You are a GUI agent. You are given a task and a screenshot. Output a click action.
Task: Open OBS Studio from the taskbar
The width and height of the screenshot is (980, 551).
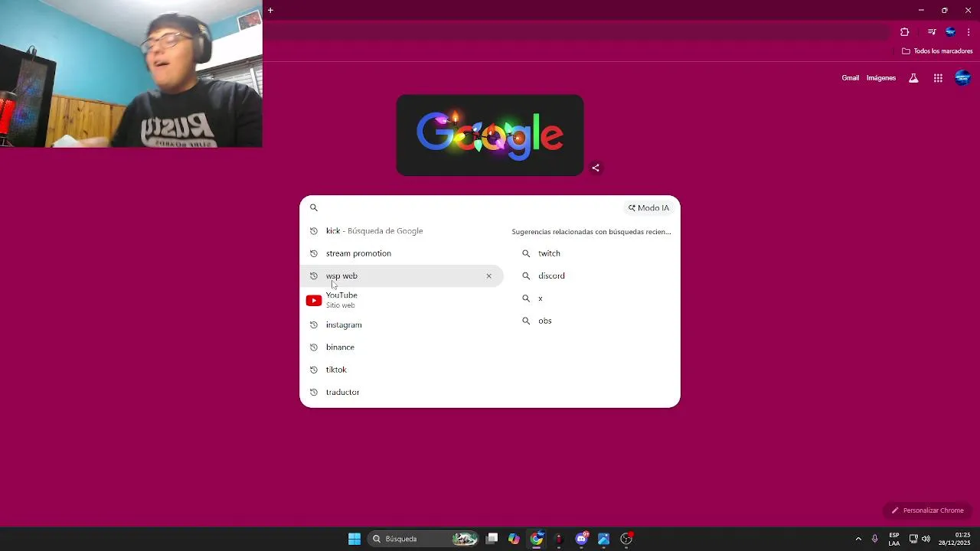click(626, 539)
